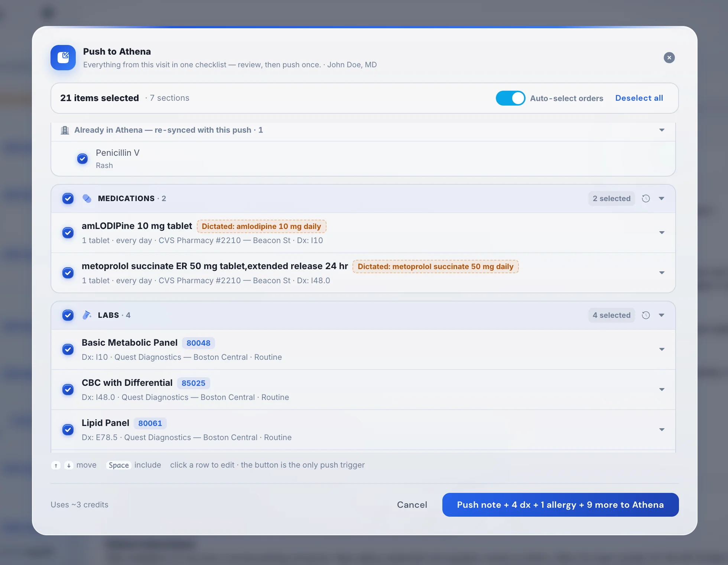The height and width of the screenshot is (565, 728).
Task: Uncheck amLODIPine 10 mg tablet
Action: pos(68,233)
